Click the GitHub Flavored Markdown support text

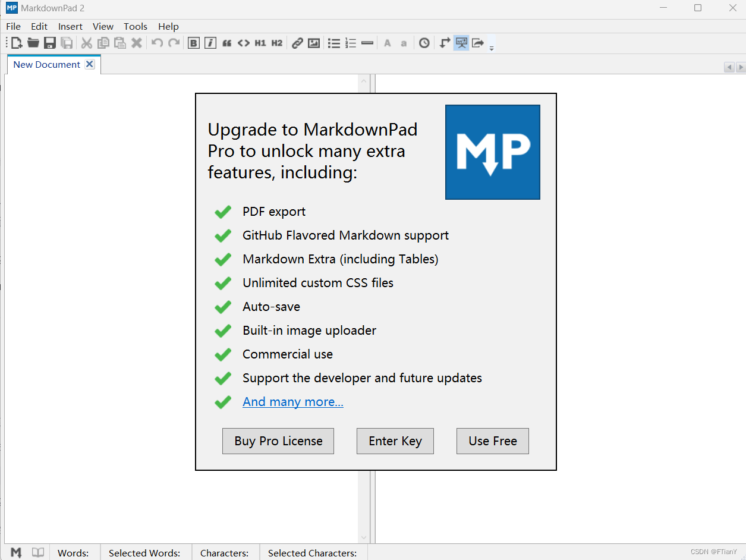tap(346, 235)
